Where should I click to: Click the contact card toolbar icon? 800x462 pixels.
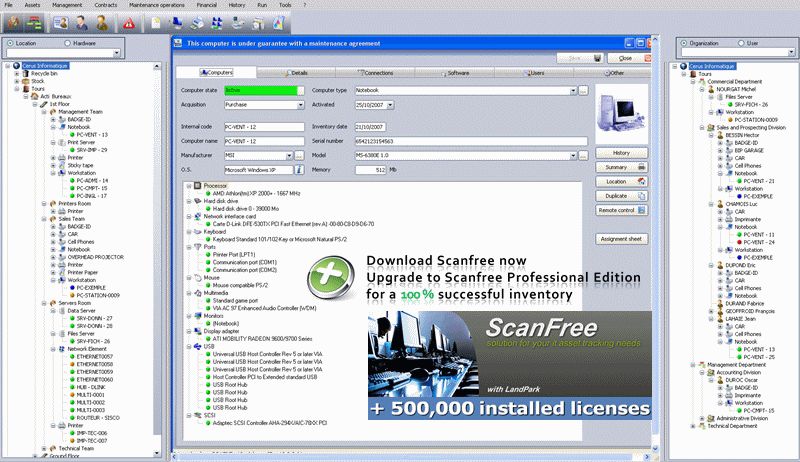point(61,23)
